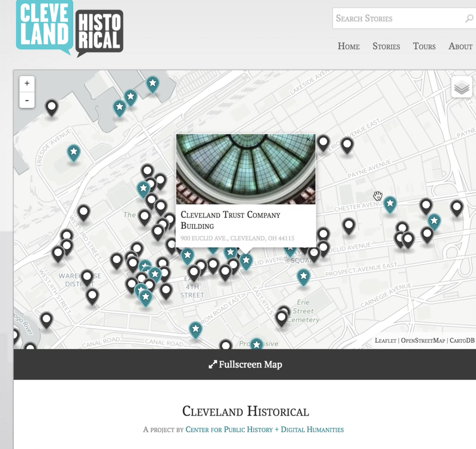Select the starred marker south of Prospect Avenue East
The width and height of the screenshot is (476, 449).
tap(303, 277)
